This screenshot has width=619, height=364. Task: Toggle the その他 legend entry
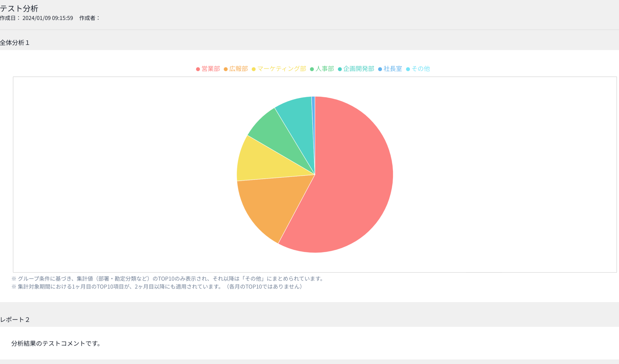click(418, 69)
